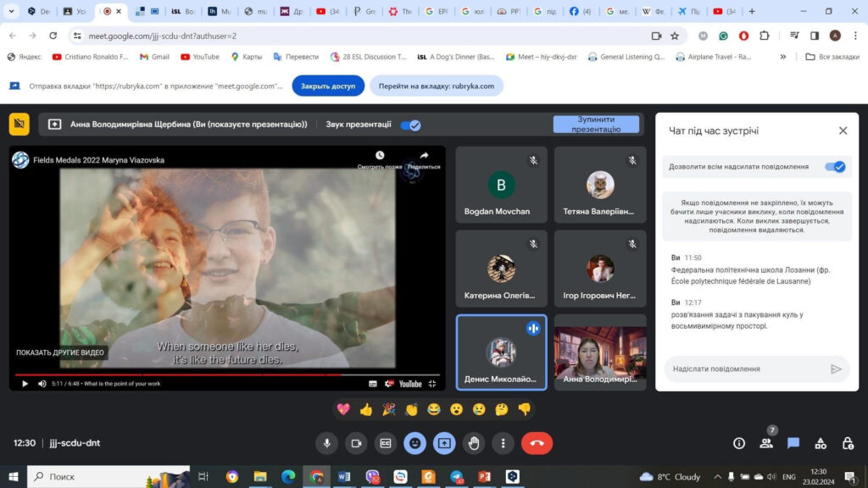Click Зупинити презентацію button
The image size is (868, 488).
coord(596,125)
